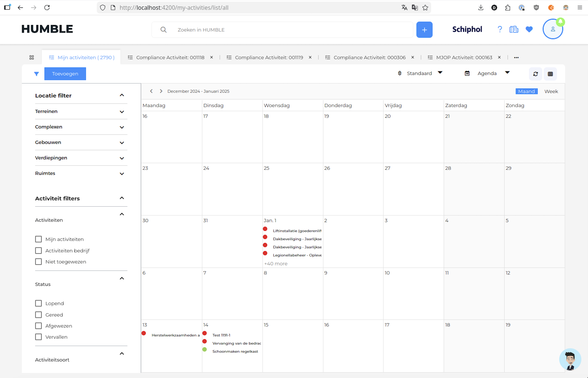
Task: Check the Mijn activiteiten checkbox
Action: pyautogui.click(x=39, y=239)
